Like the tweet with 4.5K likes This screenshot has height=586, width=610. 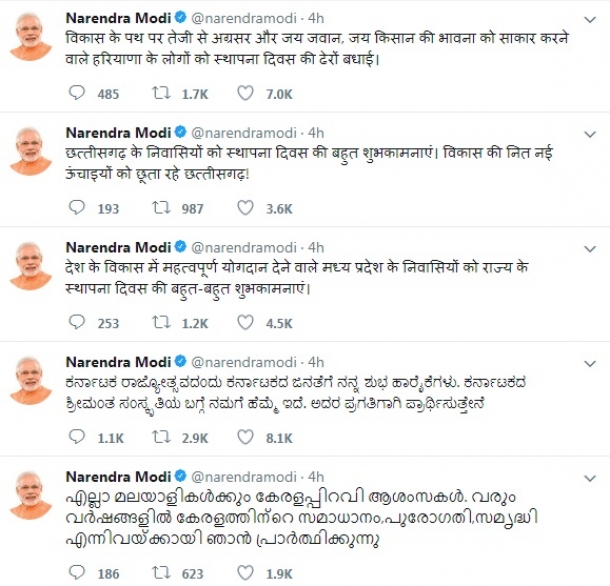pos(246,322)
